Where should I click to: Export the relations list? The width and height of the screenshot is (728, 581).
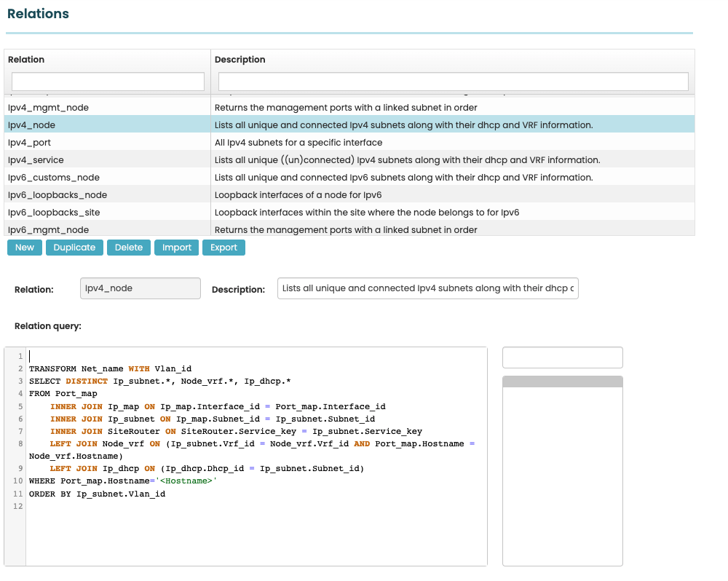point(224,248)
